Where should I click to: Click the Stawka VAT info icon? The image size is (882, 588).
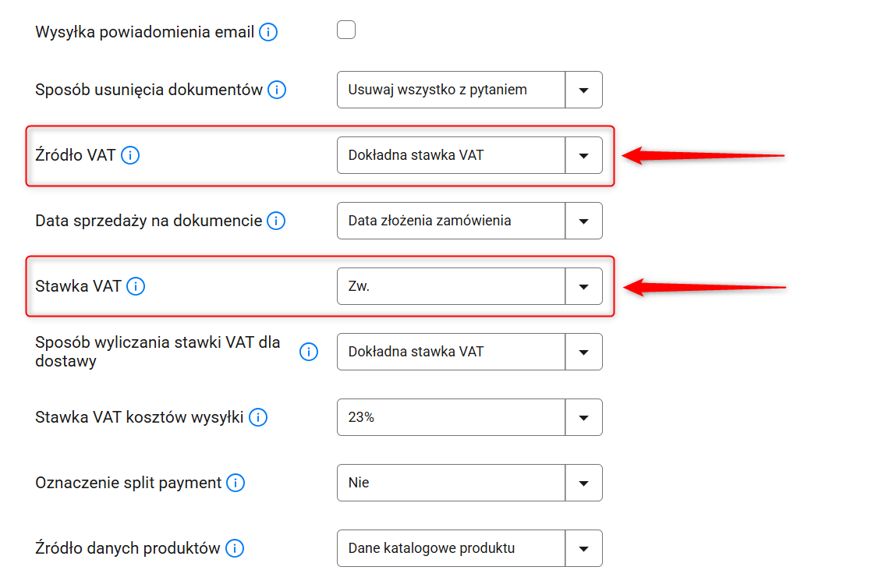(x=136, y=286)
